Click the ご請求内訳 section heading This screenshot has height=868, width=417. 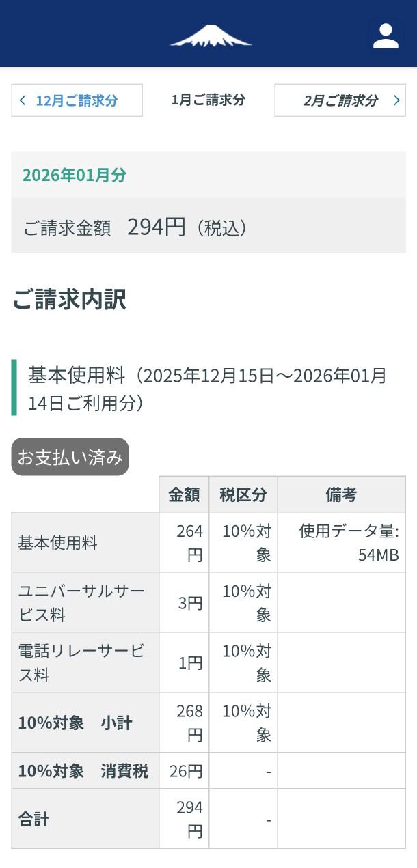pos(69,300)
